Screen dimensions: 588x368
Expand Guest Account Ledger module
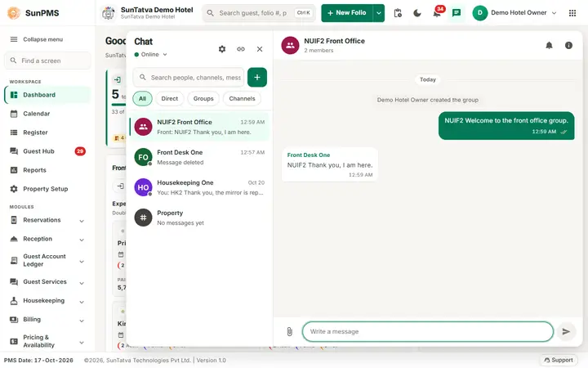pyautogui.click(x=47, y=261)
